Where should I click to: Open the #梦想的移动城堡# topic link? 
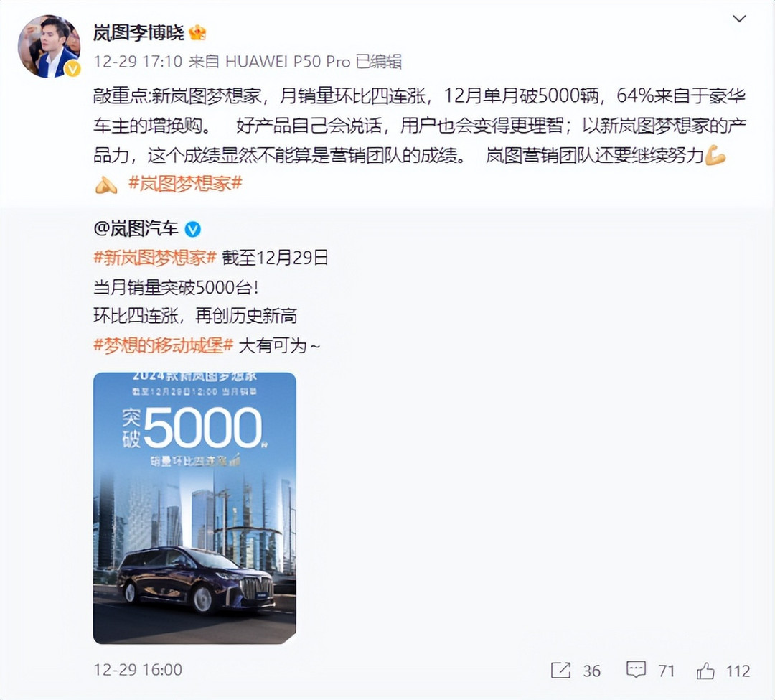coord(163,345)
